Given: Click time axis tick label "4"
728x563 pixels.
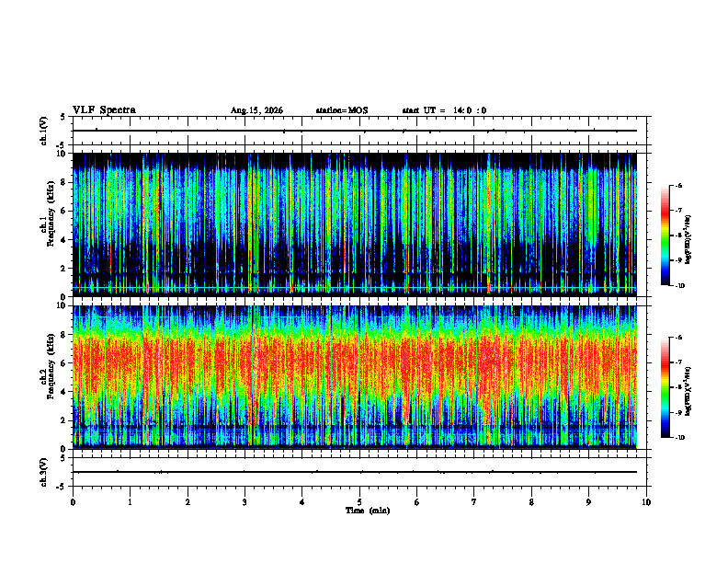Looking at the screenshot, I should coord(302,502).
